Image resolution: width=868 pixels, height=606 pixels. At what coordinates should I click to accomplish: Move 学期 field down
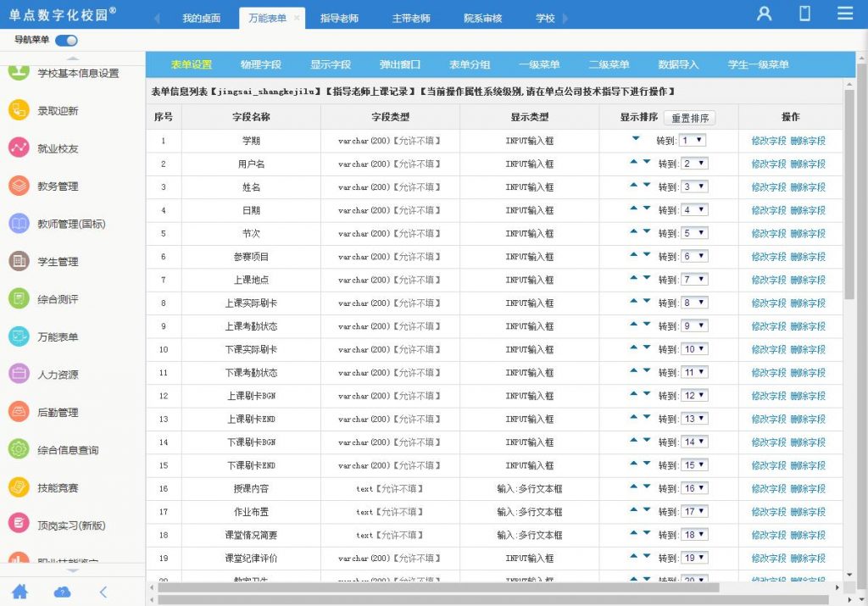pyautogui.click(x=636, y=138)
